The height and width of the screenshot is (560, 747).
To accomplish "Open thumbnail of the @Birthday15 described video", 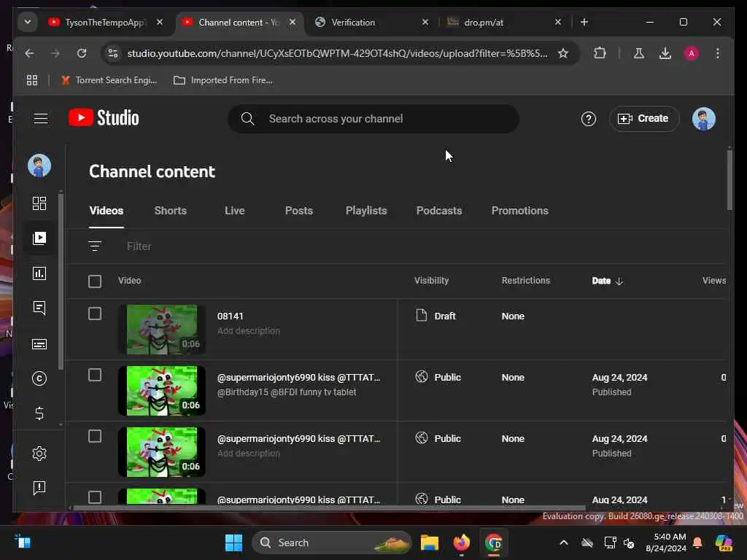I will coord(162,391).
